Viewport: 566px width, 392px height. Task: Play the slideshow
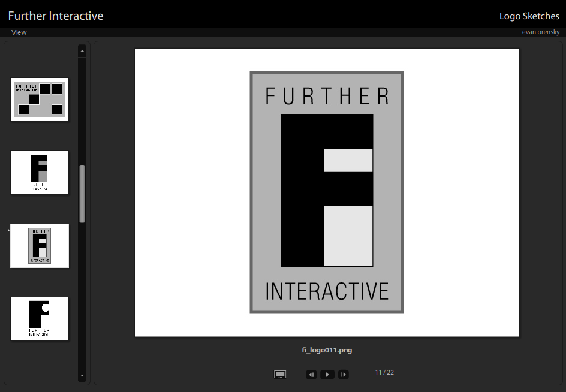pos(327,375)
